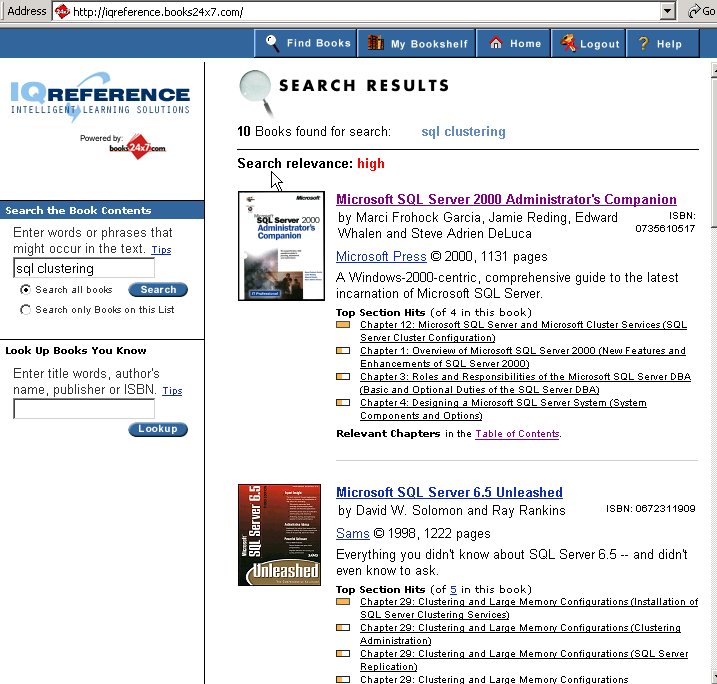
Task: Click the blue Search button
Action: tap(158, 289)
